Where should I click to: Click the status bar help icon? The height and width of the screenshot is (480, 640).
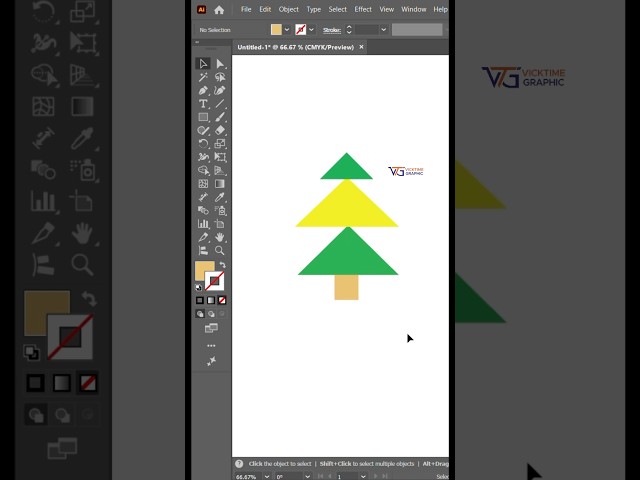click(239, 464)
